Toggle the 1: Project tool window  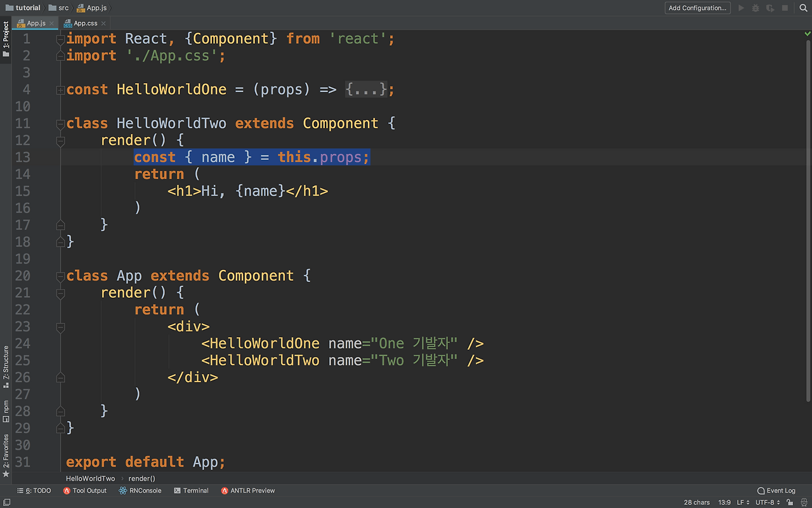[x=6, y=39]
